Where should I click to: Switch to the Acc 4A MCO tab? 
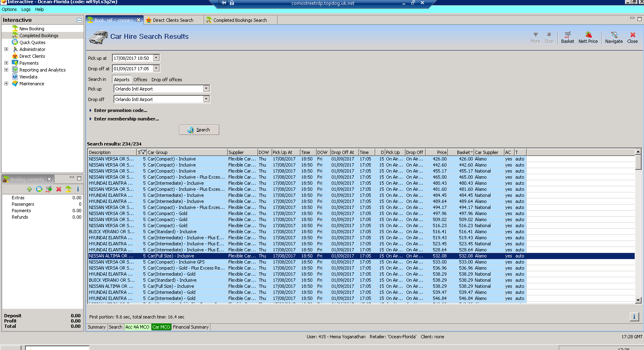pos(137,327)
